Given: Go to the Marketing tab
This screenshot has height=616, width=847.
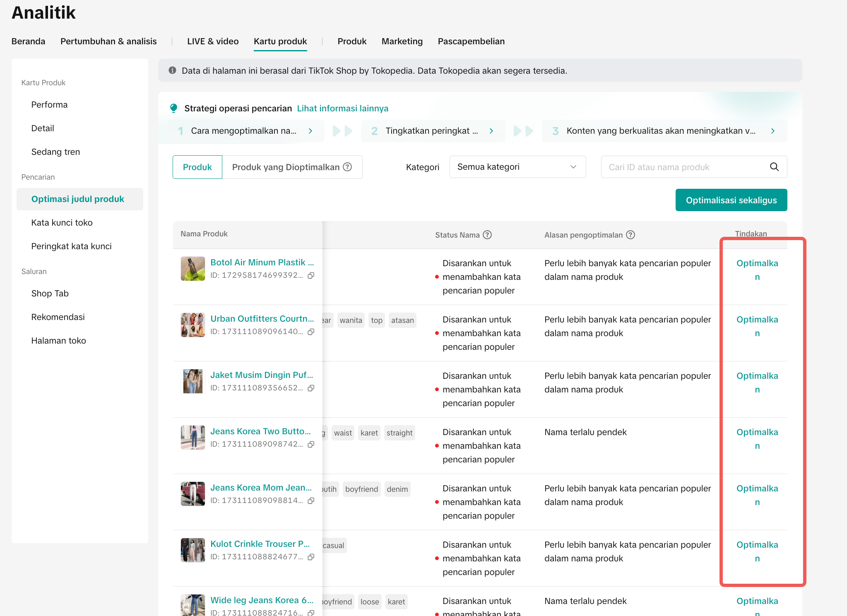Looking at the screenshot, I should [x=402, y=41].
